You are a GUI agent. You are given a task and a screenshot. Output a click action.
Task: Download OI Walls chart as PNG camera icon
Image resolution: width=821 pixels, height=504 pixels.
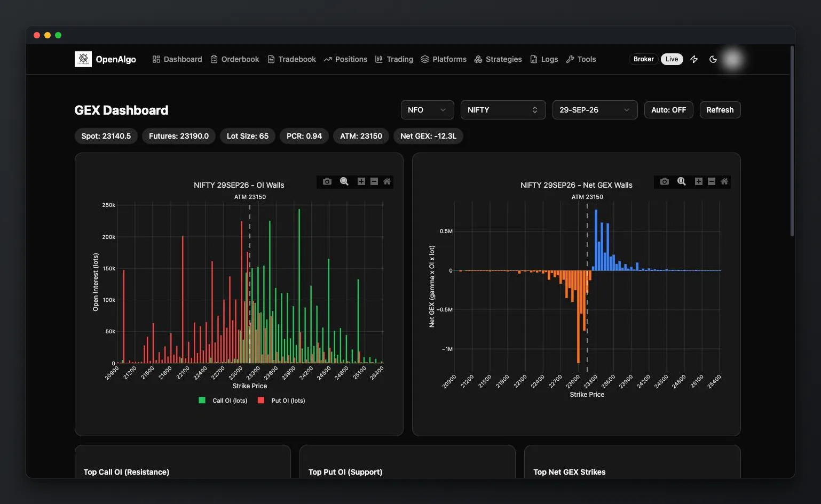click(327, 181)
